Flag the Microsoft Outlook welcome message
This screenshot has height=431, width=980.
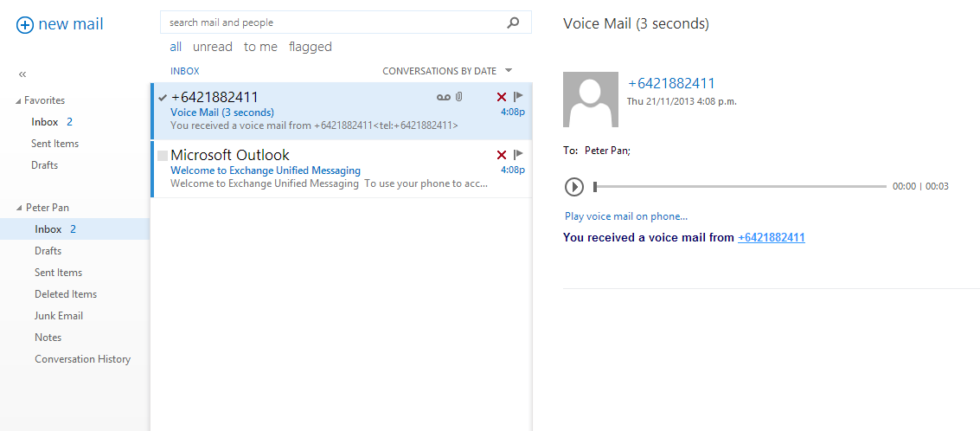518,155
